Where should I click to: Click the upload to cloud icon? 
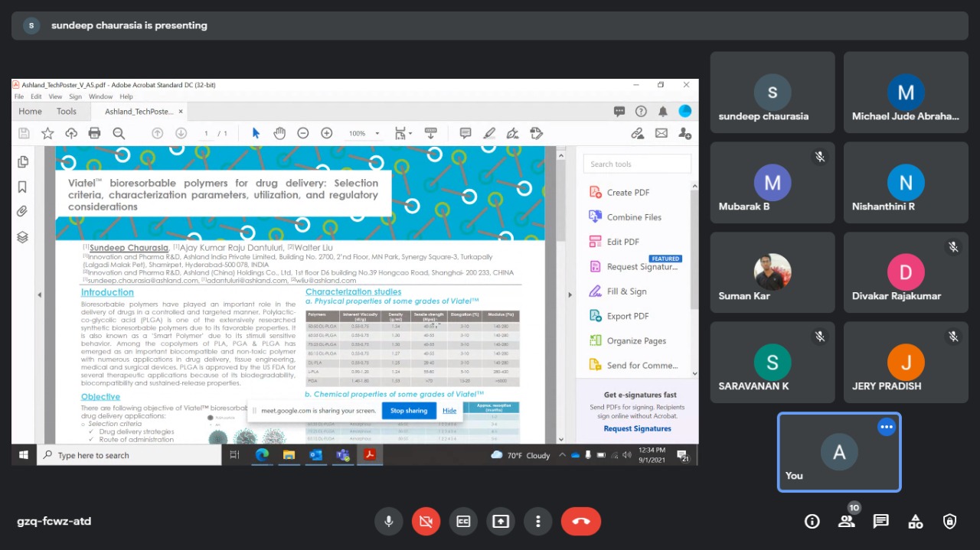tap(71, 133)
